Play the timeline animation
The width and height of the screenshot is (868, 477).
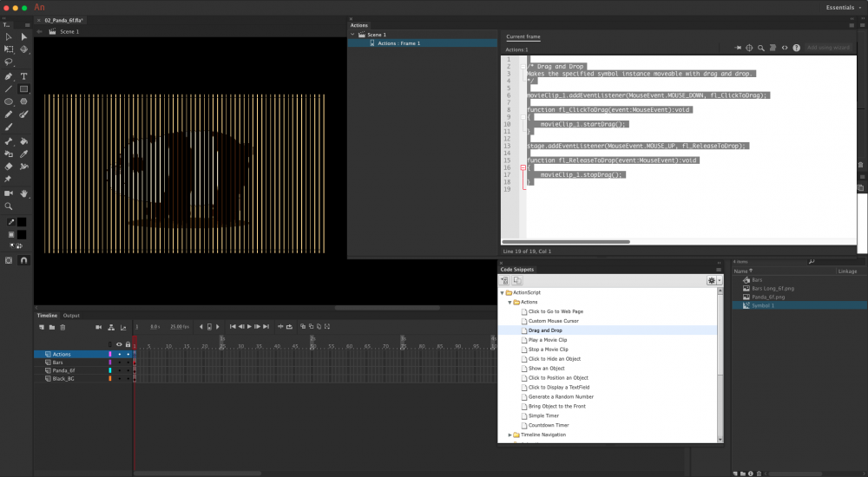coord(249,327)
